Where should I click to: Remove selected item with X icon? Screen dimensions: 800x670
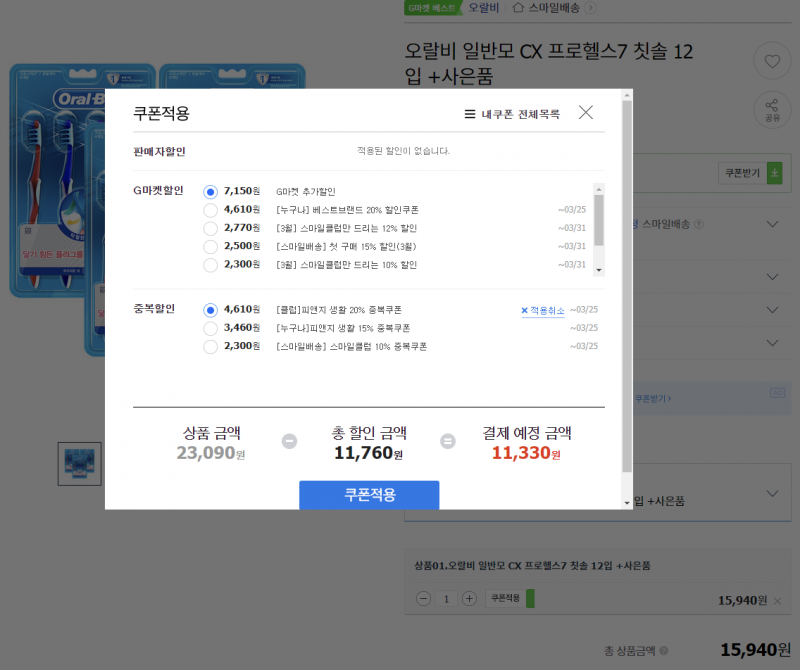pyautogui.click(x=778, y=601)
